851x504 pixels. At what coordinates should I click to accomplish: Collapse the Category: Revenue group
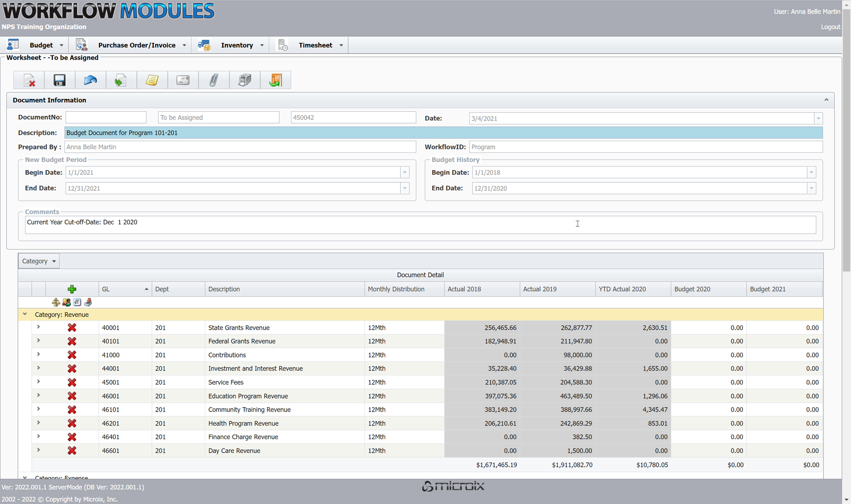click(25, 314)
